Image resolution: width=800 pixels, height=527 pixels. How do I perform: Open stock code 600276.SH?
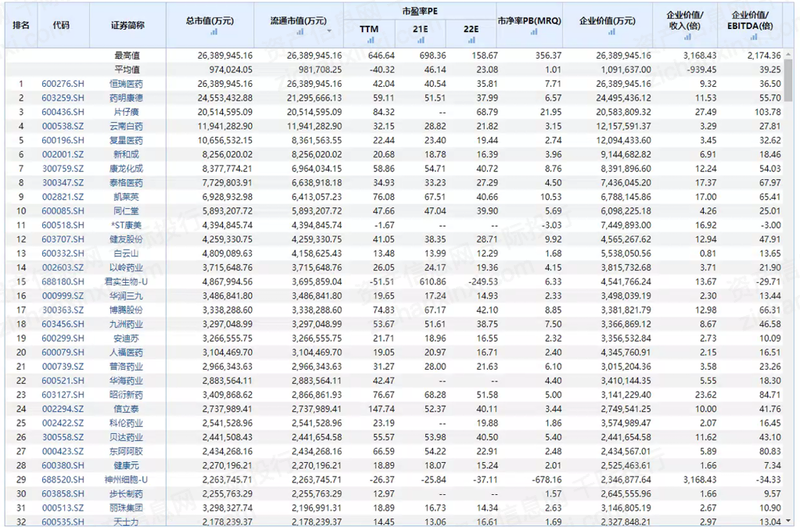click(x=63, y=84)
